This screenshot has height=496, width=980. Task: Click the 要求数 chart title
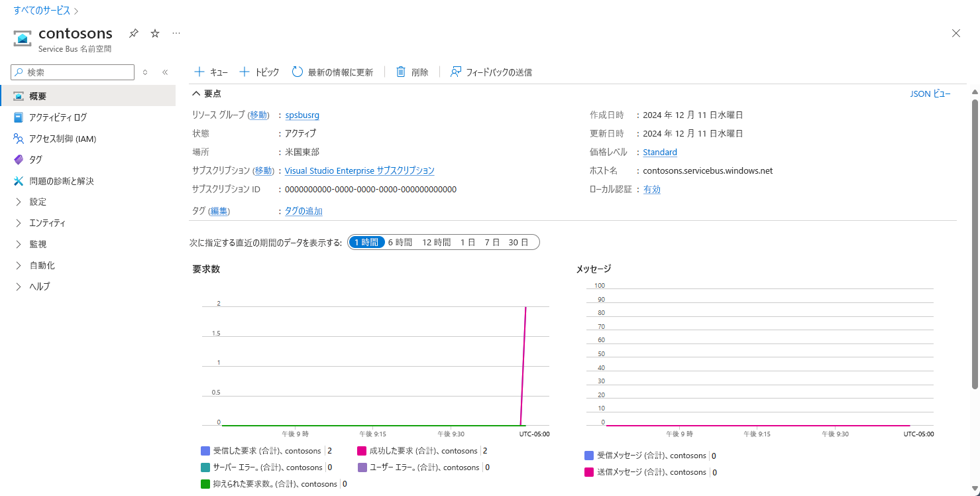(206, 269)
